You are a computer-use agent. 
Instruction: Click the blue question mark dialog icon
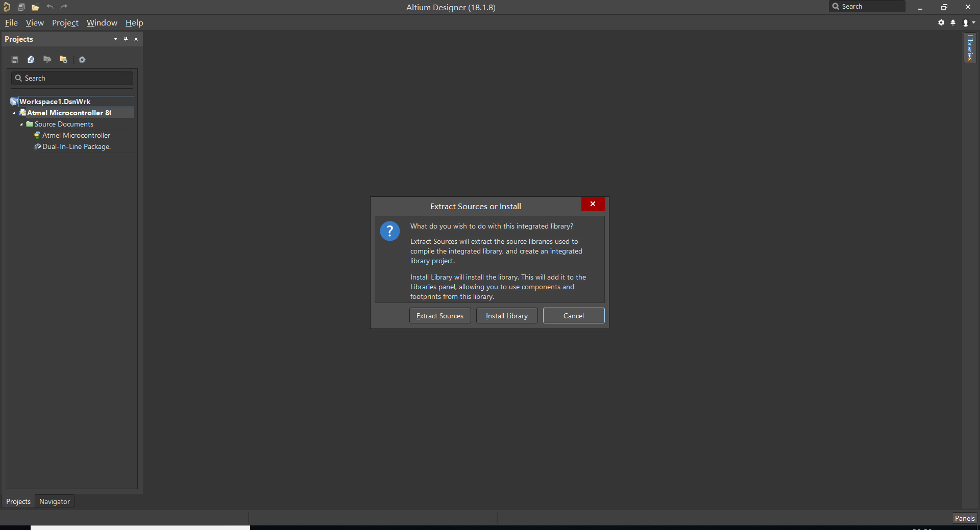click(390, 231)
